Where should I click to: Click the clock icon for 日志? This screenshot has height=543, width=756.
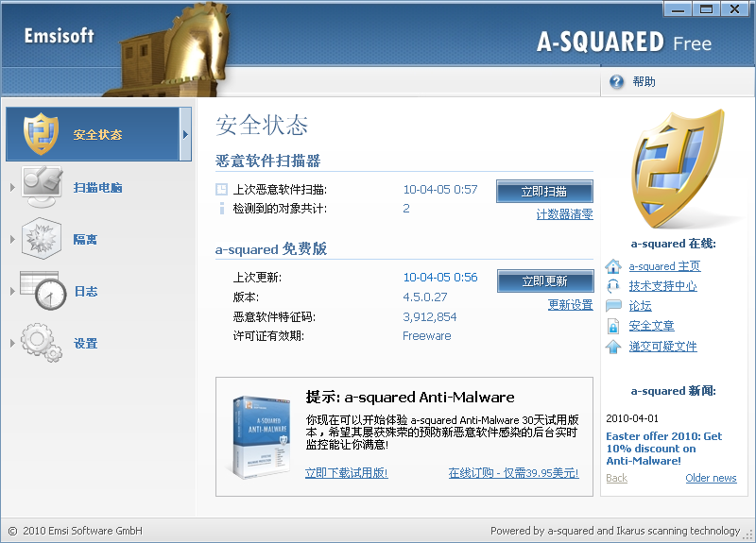tap(43, 291)
